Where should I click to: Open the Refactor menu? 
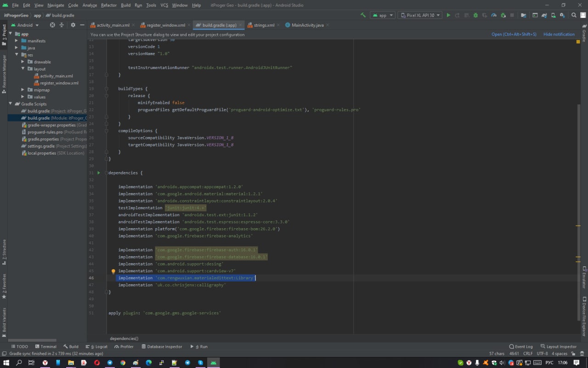point(109,5)
